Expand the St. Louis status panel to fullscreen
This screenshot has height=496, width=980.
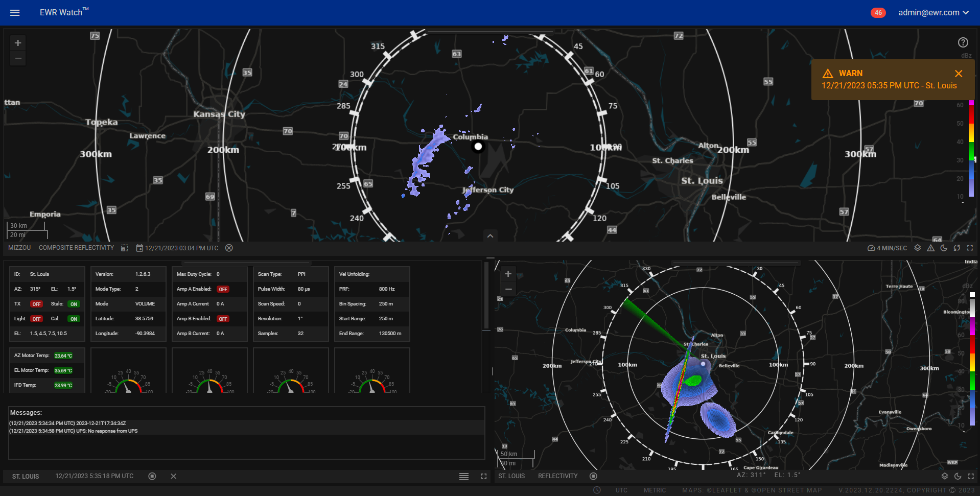[x=483, y=476]
